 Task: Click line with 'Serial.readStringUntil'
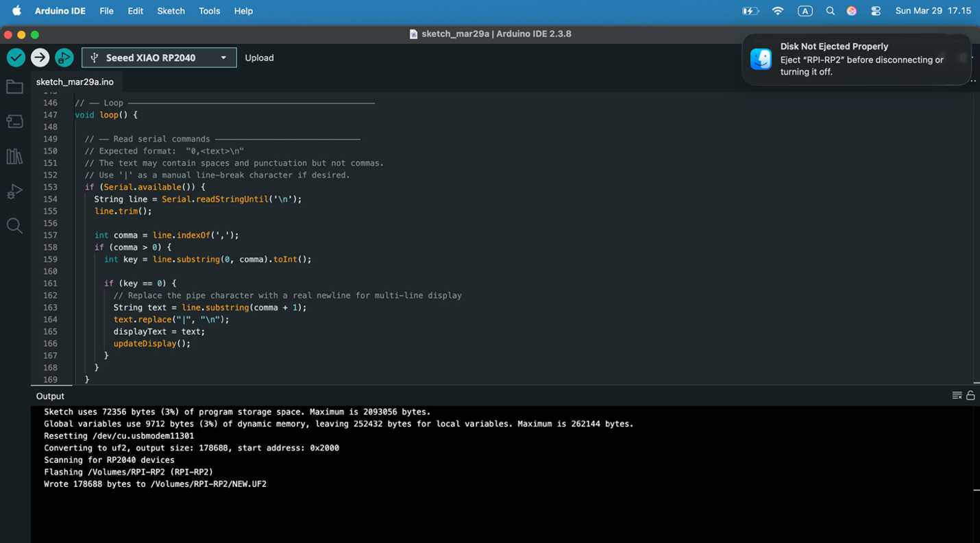coord(197,199)
